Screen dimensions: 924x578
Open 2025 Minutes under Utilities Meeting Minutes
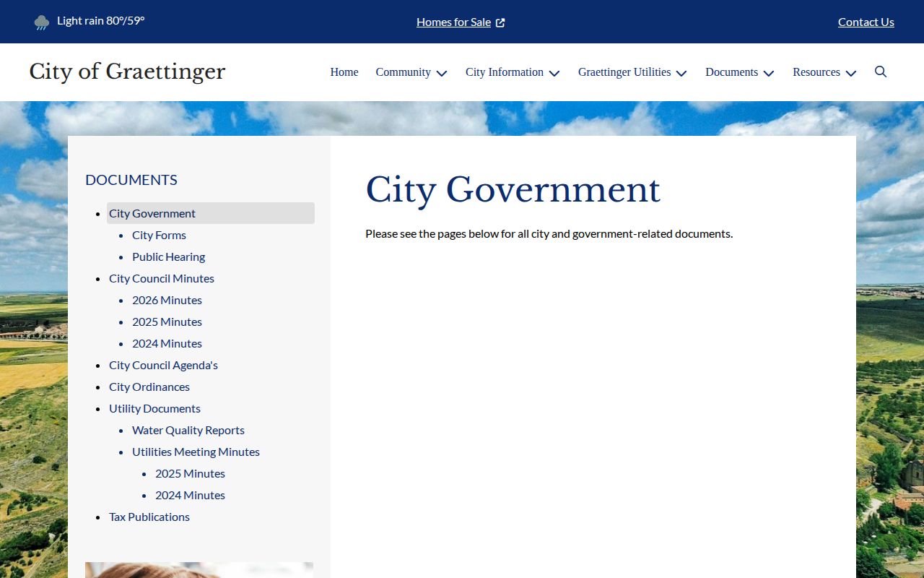[x=190, y=473]
